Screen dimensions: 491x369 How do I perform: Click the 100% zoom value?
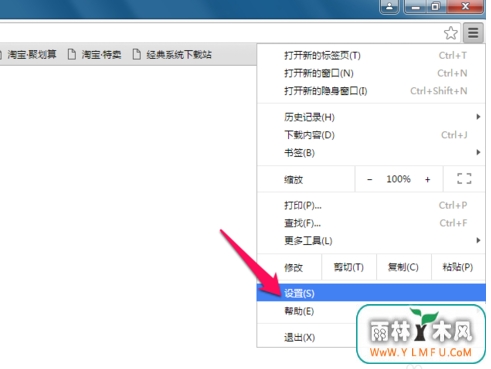(398, 179)
